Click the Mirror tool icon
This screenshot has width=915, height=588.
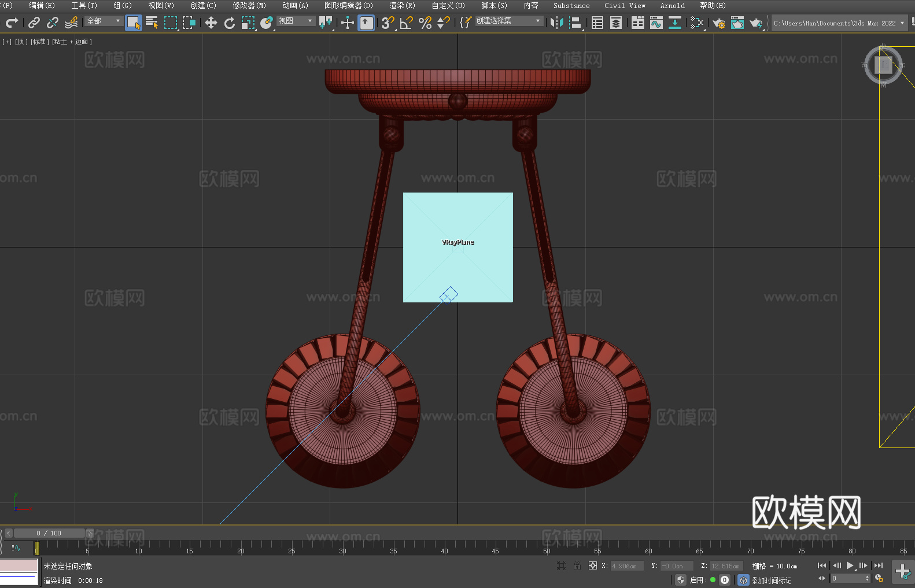click(x=557, y=23)
